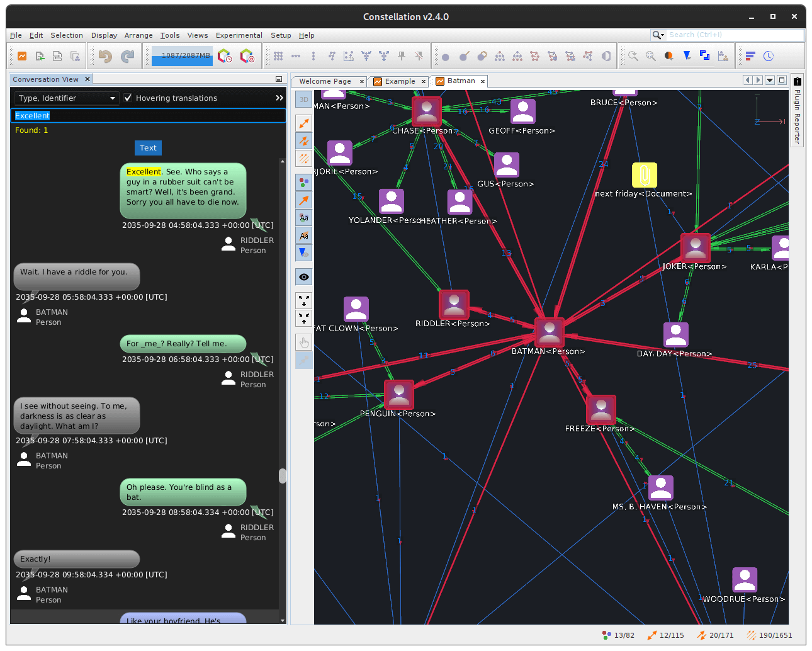Image resolution: width=812 pixels, height=651 pixels.
Task: Open the File menu
Action: pyautogui.click(x=16, y=35)
